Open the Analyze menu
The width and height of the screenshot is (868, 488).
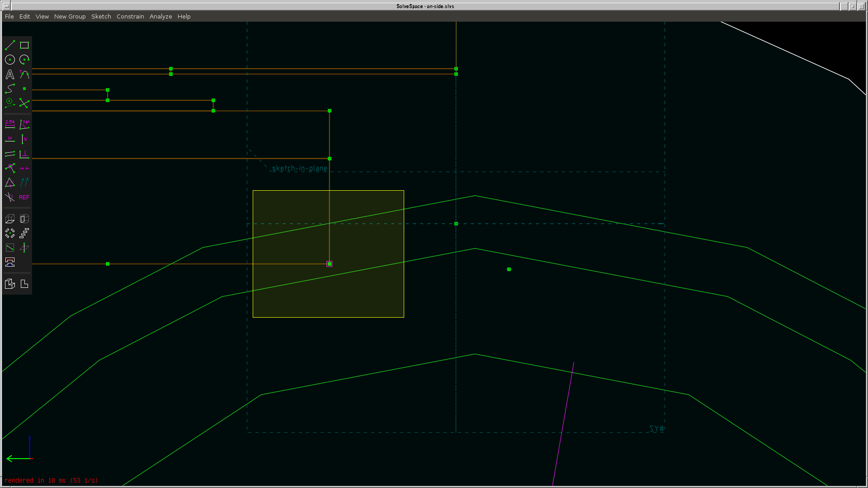[160, 16]
